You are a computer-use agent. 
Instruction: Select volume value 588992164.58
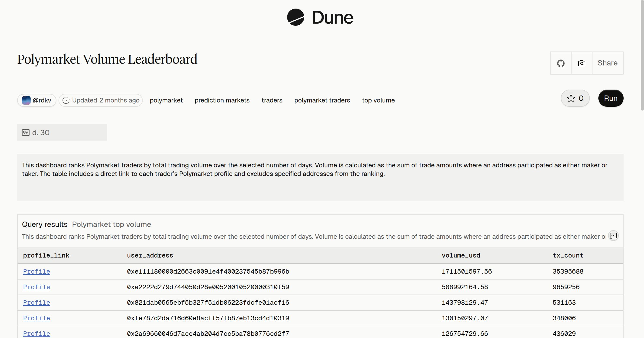(x=465, y=287)
